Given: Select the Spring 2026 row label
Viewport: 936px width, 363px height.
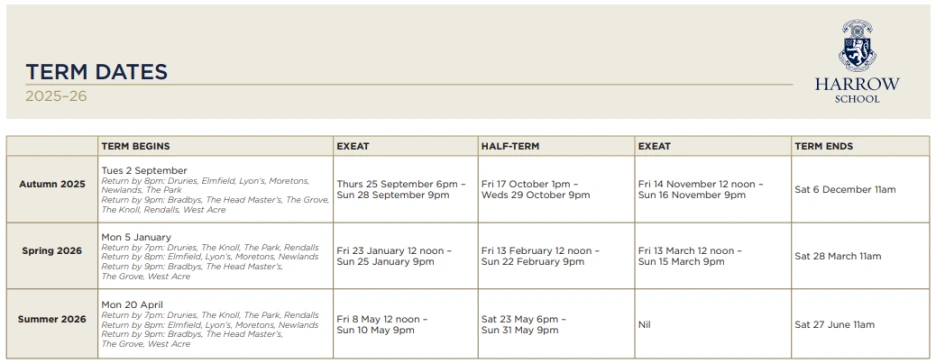Looking at the screenshot, I should (52, 251).
